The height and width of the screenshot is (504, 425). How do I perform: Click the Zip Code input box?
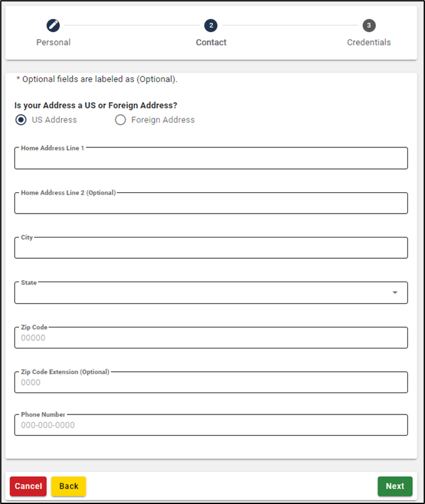(x=211, y=338)
